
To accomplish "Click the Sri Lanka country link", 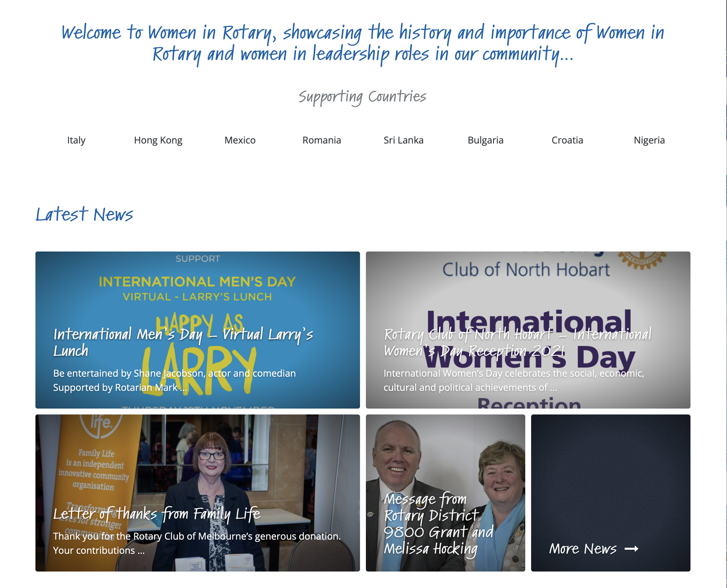I will [403, 140].
